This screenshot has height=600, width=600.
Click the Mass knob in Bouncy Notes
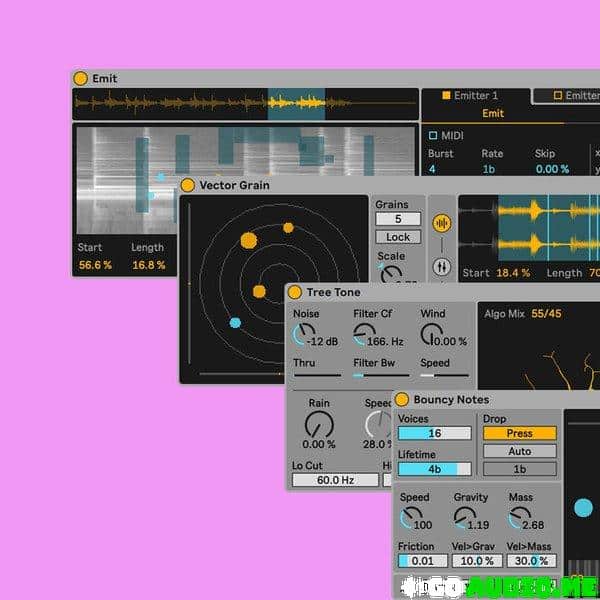[x=520, y=518]
